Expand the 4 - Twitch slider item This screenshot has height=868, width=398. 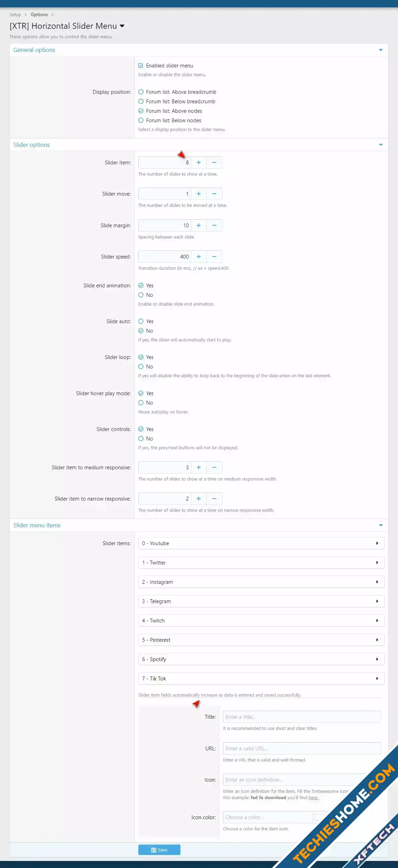261,621
